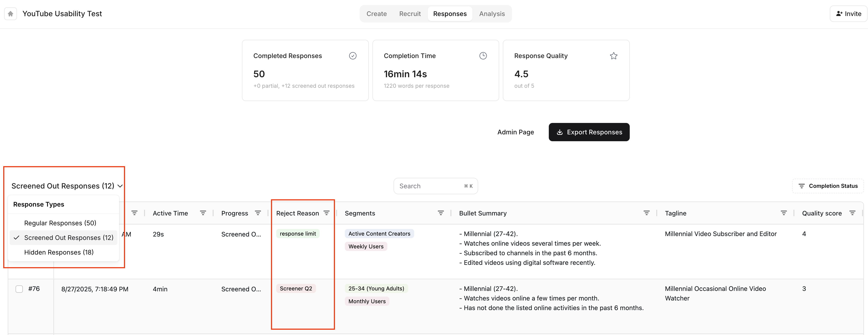
Task: Open the Progress column filter icon
Action: tap(258, 213)
